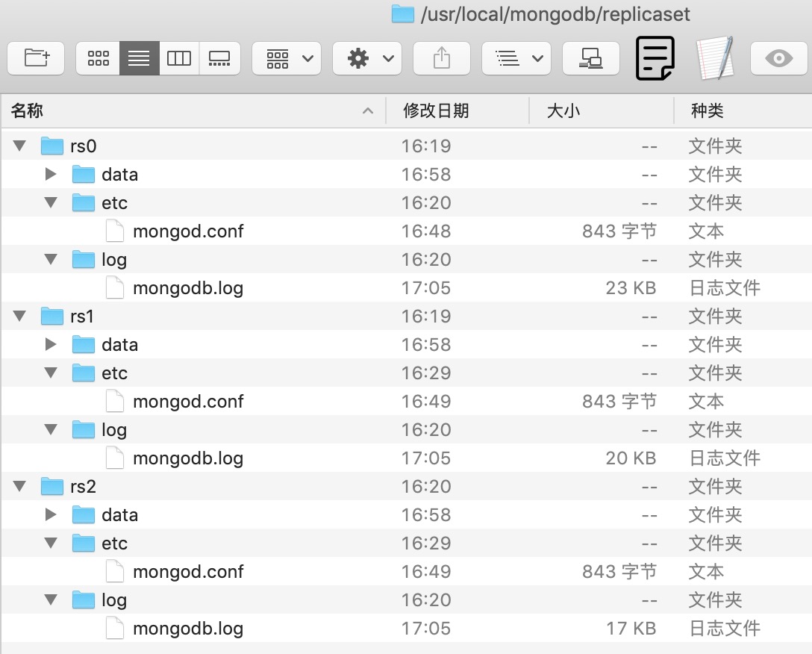Open the black note app icon
This screenshot has height=654, width=812.
pyautogui.click(x=655, y=58)
